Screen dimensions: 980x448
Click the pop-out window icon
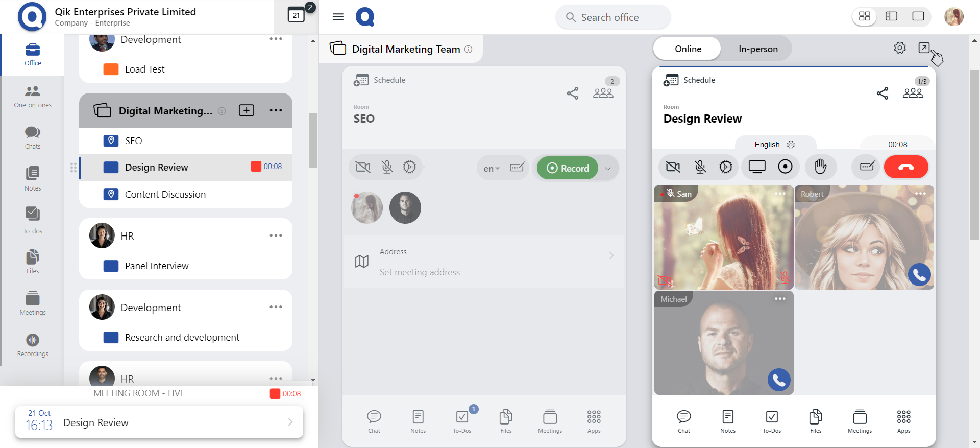click(x=923, y=48)
